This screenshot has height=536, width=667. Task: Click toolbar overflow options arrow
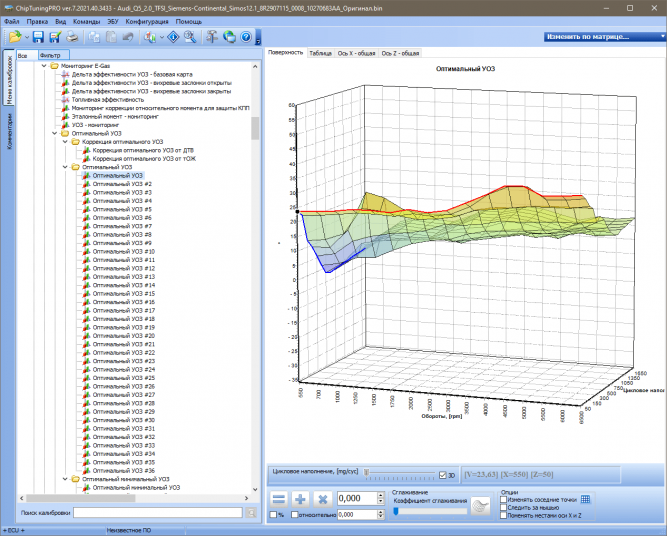258,41
